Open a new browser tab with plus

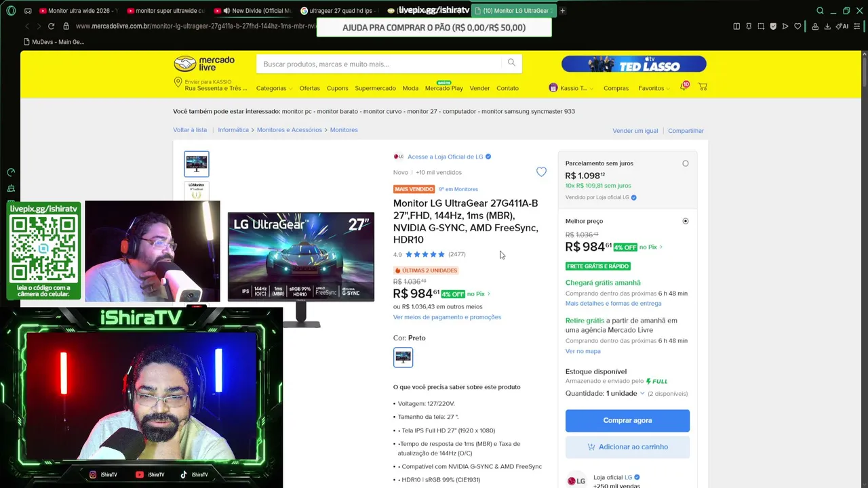(x=562, y=11)
